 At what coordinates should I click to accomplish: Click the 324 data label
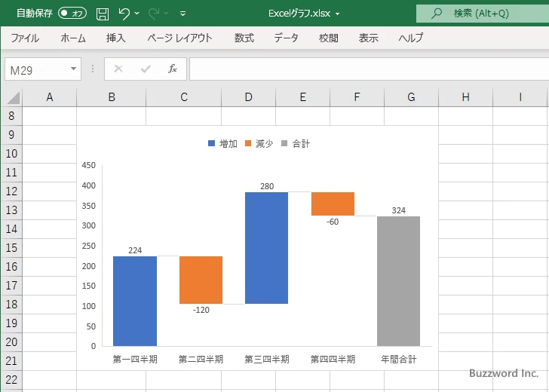click(399, 210)
